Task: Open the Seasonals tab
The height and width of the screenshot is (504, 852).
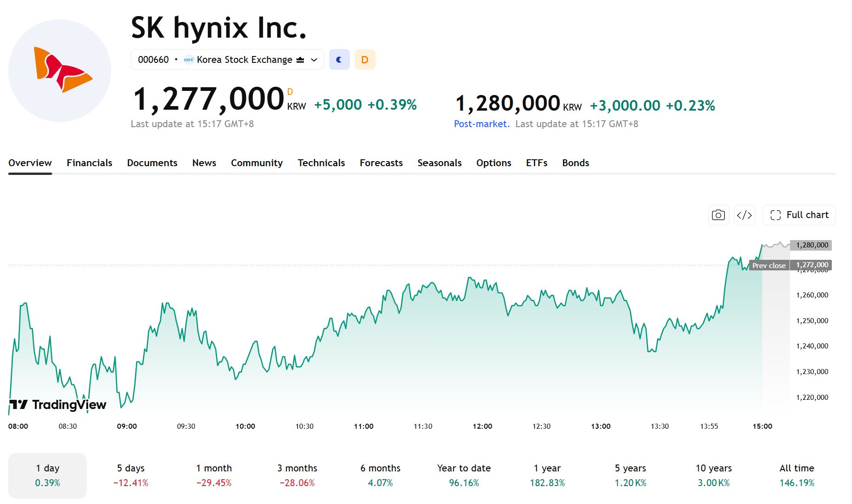Action: 439,163
